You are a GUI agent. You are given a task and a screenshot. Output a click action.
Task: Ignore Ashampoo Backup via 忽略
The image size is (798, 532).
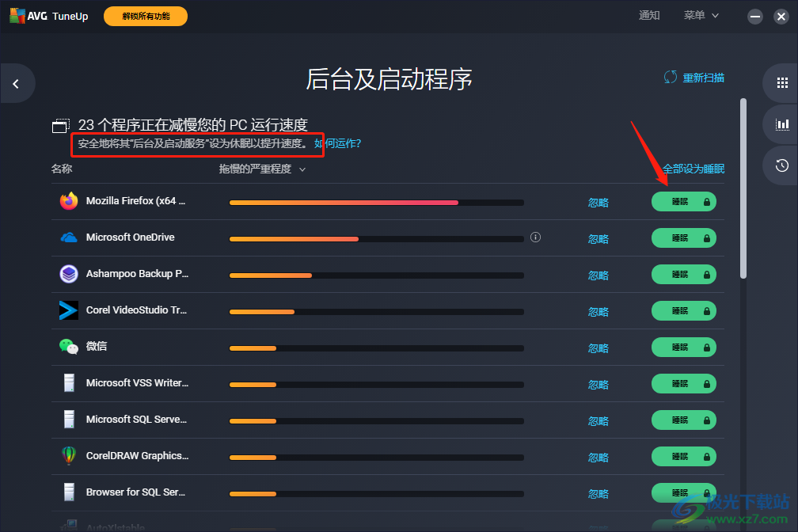(x=598, y=275)
